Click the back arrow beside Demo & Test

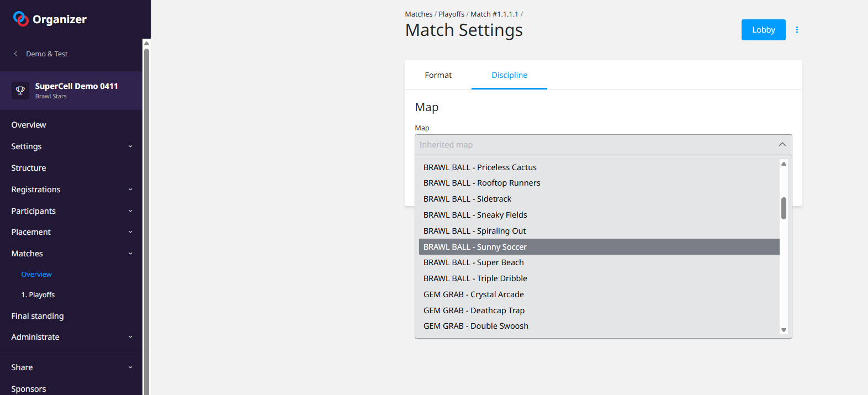pyautogui.click(x=15, y=54)
